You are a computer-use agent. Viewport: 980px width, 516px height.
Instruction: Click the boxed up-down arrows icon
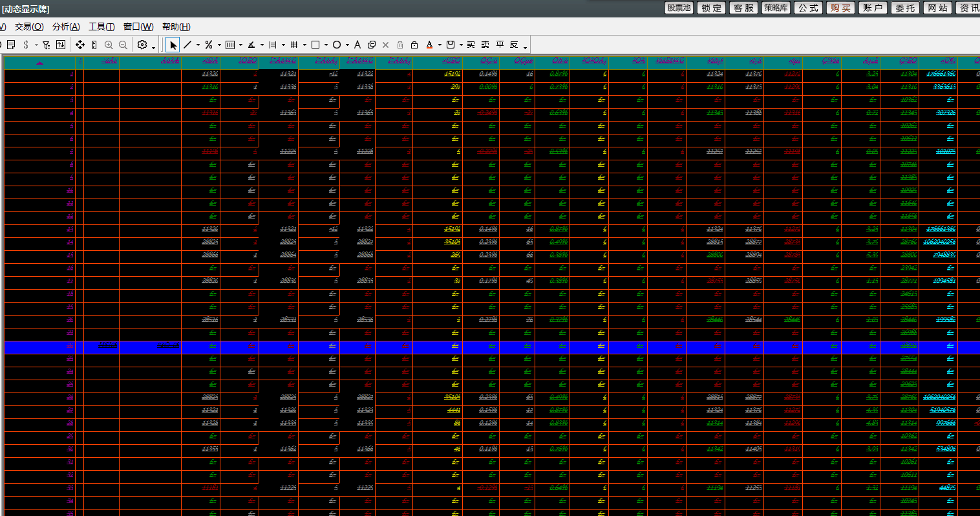61,45
